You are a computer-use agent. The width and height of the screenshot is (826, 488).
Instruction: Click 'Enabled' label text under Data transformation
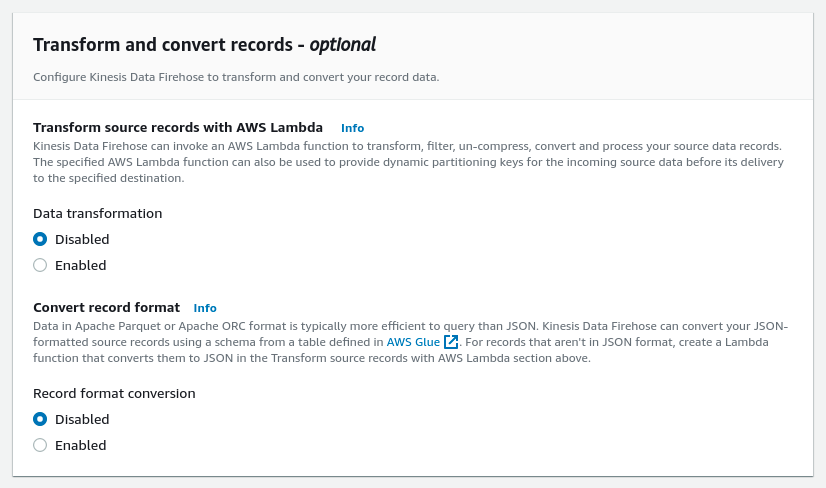click(80, 265)
